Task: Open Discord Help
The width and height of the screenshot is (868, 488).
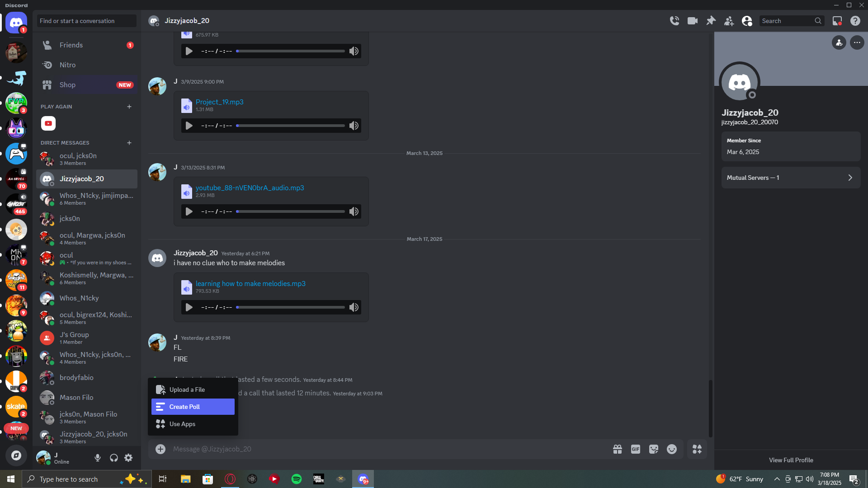Action: [x=855, y=21]
